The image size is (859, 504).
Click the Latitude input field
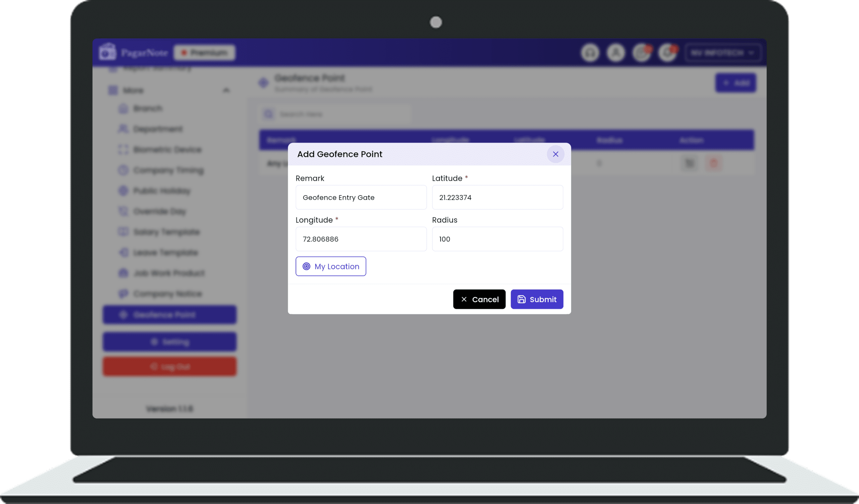pos(497,198)
